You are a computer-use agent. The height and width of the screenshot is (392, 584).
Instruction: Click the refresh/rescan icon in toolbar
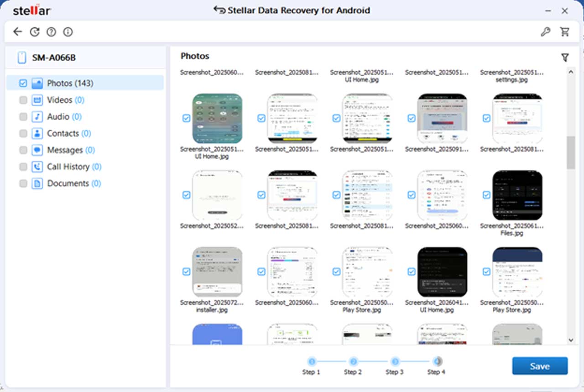34,31
